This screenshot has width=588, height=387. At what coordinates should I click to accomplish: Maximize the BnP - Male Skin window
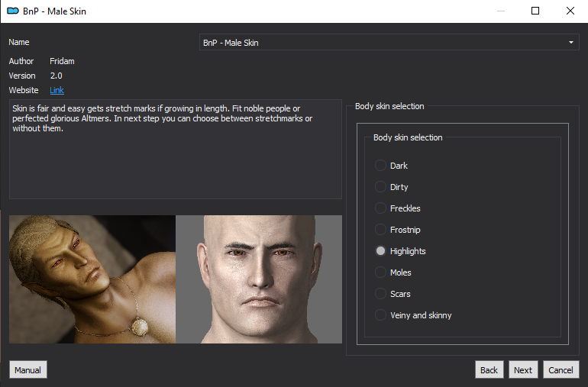535,11
